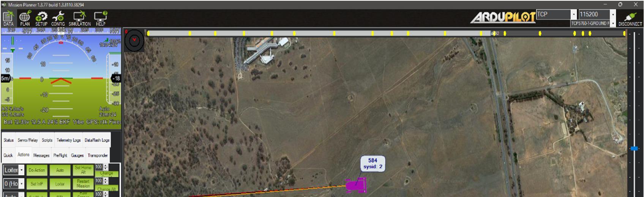The height and width of the screenshot is (197, 644).
Task: Click the Set Home Alt button
Action: [x=83, y=170]
